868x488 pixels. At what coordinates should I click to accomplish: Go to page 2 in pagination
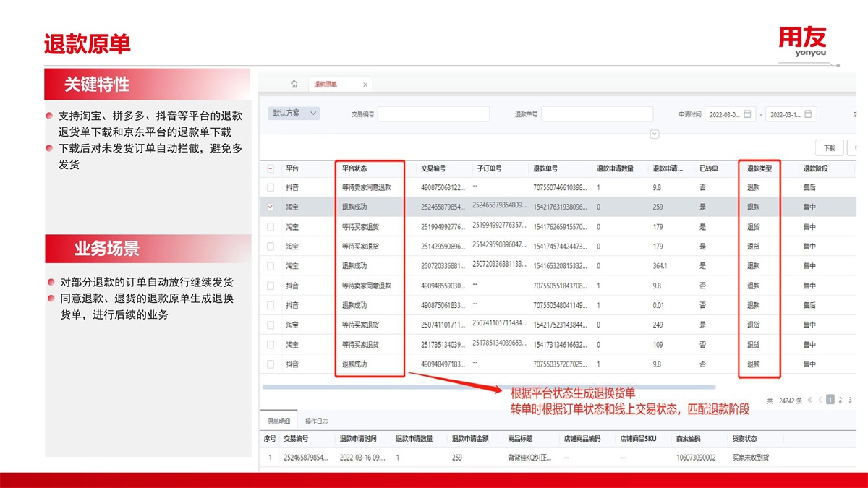click(840, 399)
